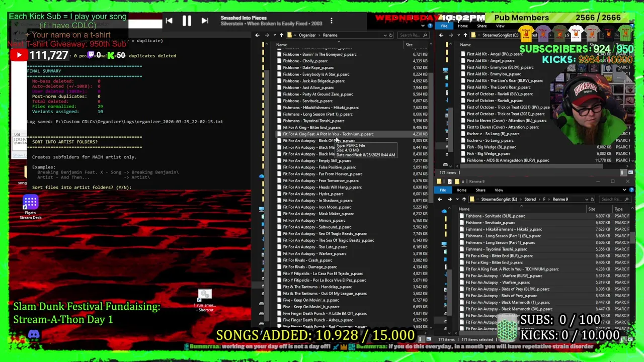
Task: Click the Discord logo icon in overlay
Action: pyautogui.click(x=34, y=334)
